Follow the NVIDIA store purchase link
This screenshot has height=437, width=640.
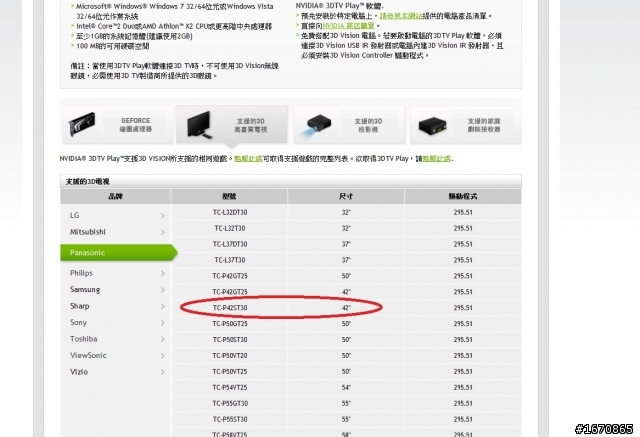(348, 26)
